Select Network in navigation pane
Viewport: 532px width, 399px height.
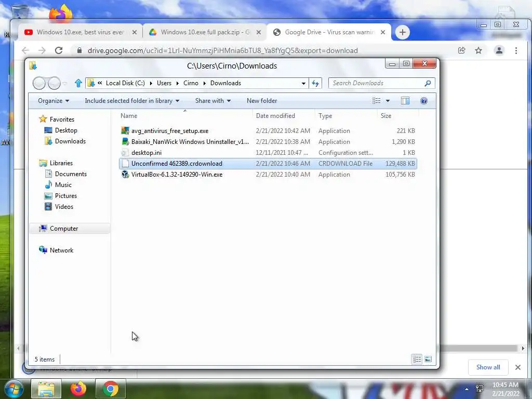61,250
